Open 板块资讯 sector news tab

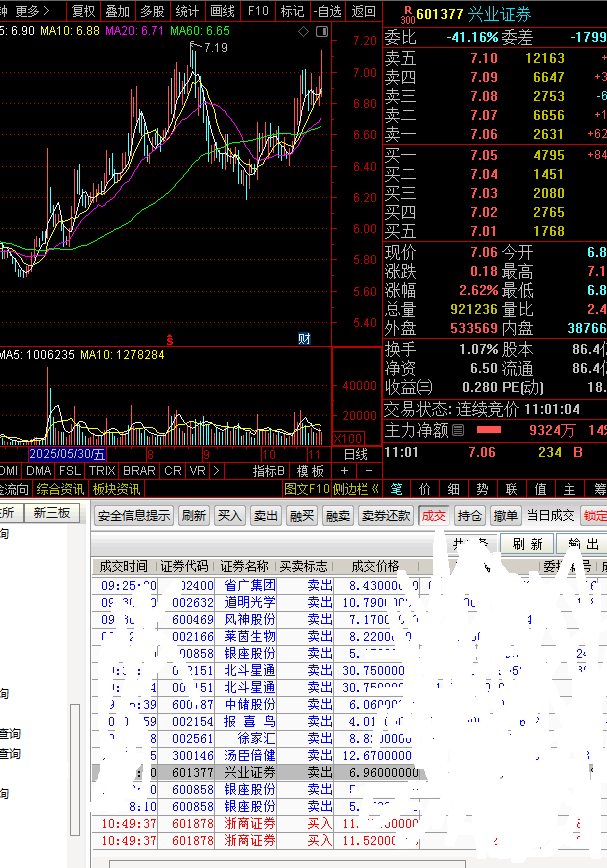pos(116,489)
